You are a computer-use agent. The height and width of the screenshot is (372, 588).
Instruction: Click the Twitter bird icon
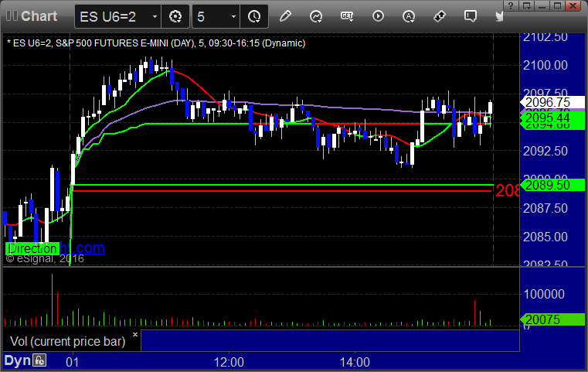tap(499, 16)
